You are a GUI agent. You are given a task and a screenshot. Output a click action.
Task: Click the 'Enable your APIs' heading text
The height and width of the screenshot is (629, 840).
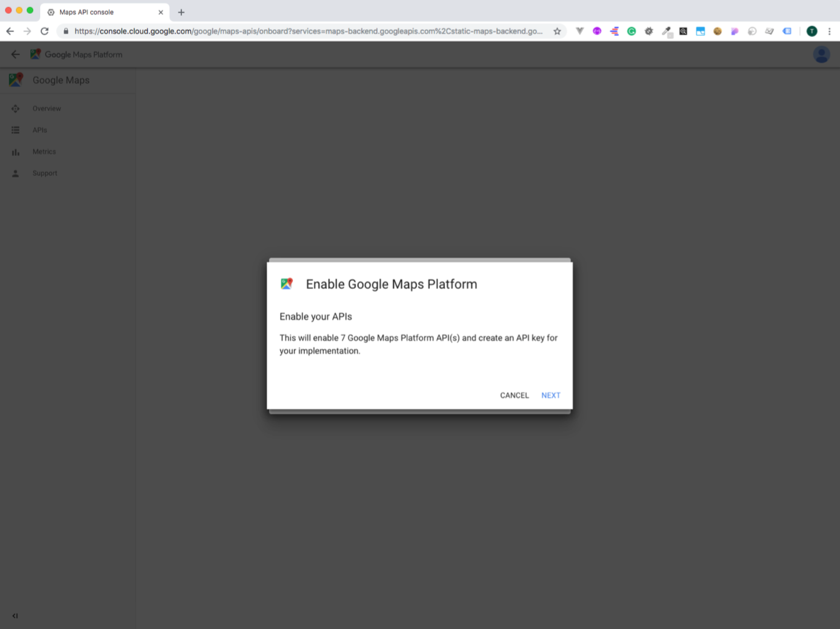pos(316,316)
